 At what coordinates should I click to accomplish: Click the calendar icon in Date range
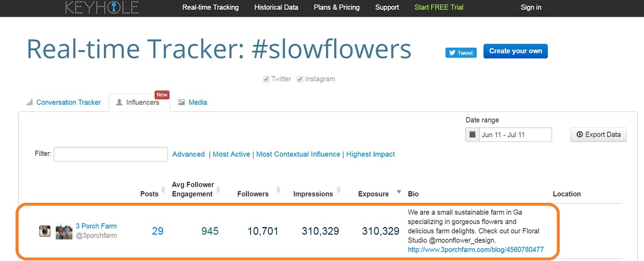(472, 135)
